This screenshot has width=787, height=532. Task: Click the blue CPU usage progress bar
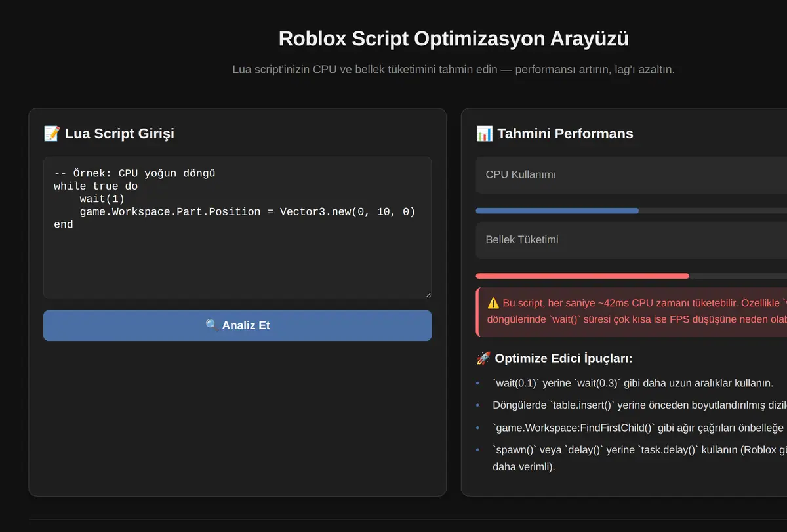point(557,211)
